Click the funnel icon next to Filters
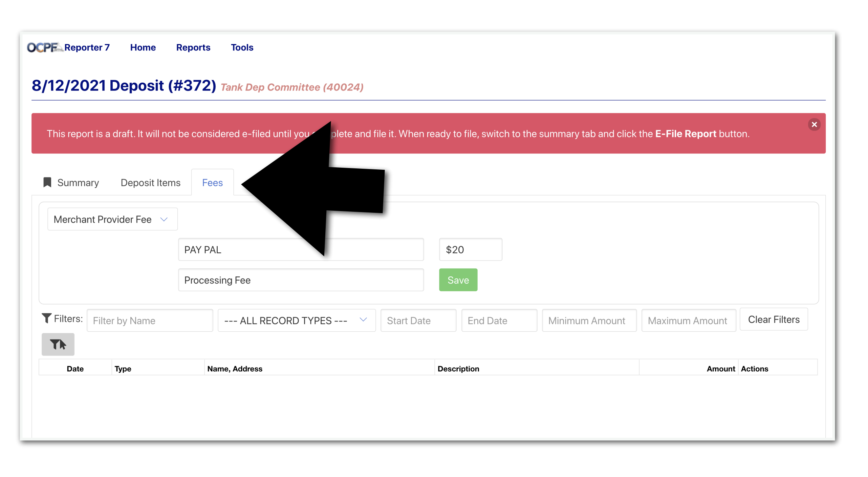The width and height of the screenshot is (868, 477). pyautogui.click(x=46, y=318)
